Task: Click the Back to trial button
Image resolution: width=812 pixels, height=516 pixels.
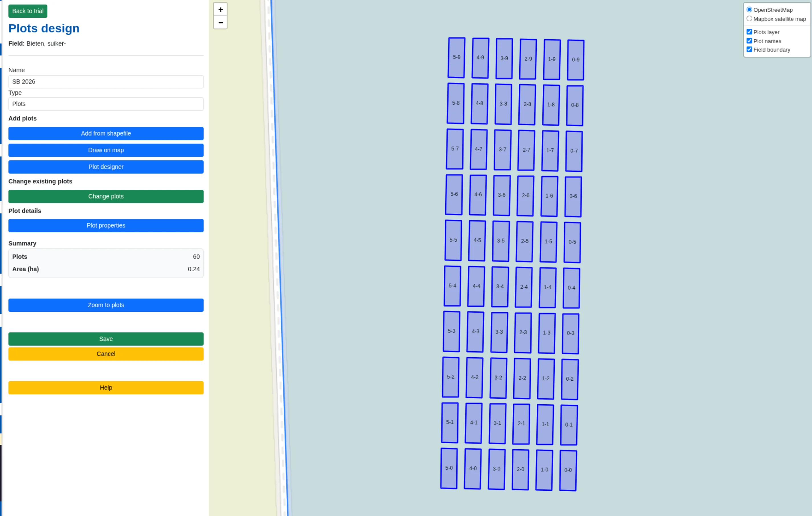Action: point(28,11)
